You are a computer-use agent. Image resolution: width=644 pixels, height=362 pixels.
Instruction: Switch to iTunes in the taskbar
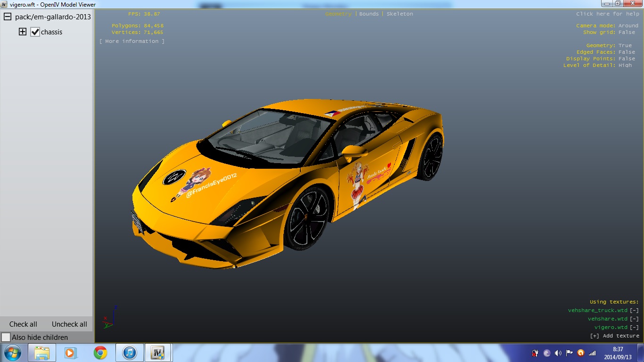pos(129,353)
